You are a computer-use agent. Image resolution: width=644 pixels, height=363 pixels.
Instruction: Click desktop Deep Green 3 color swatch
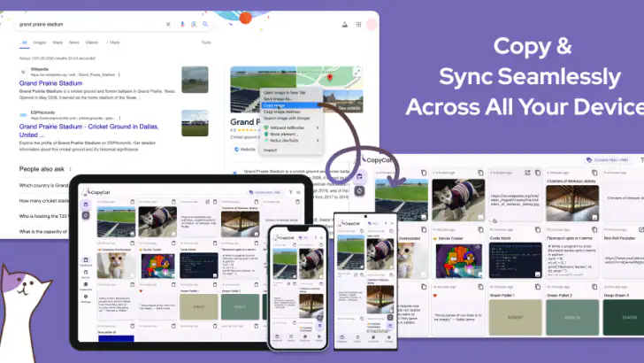pos(624,317)
